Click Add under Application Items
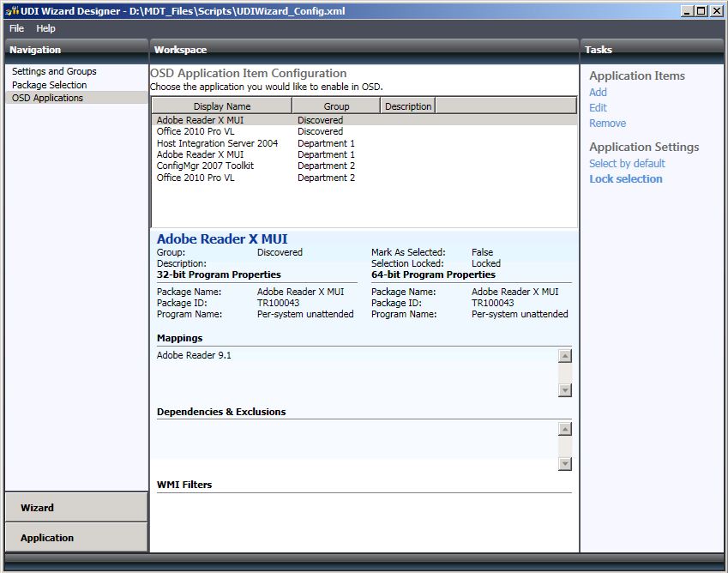The height and width of the screenshot is (573, 728). click(x=598, y=92)
